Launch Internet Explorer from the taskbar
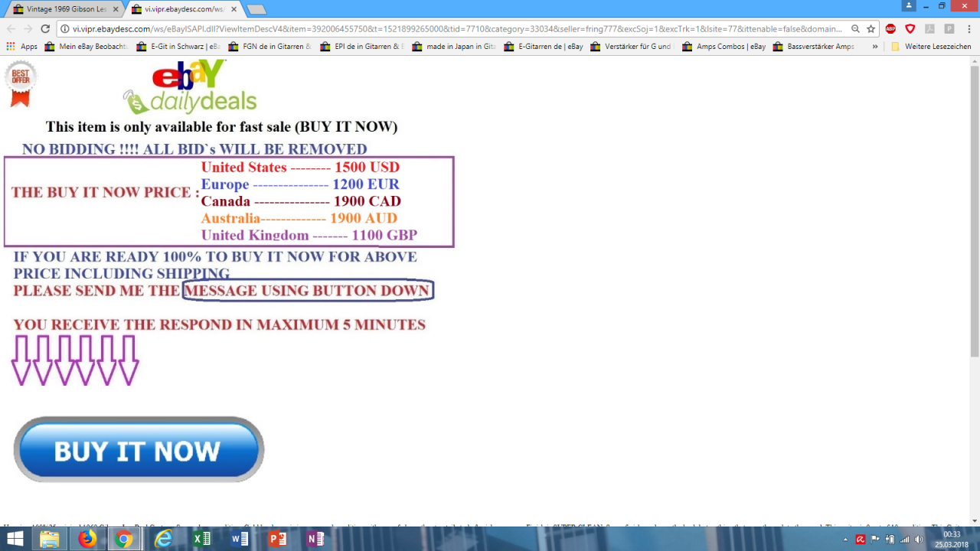This screenshot has height=551, width=980. (x=164, y=539)
